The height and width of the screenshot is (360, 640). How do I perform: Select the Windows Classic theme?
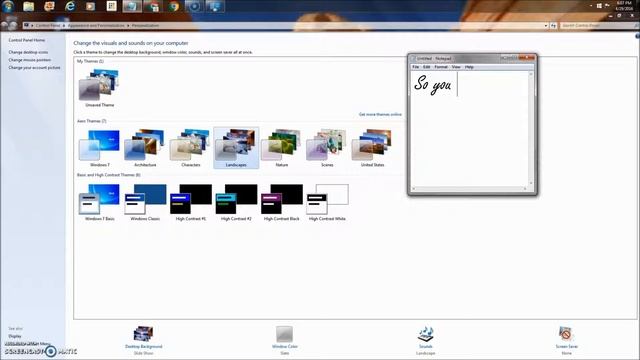tap(145, 202)
